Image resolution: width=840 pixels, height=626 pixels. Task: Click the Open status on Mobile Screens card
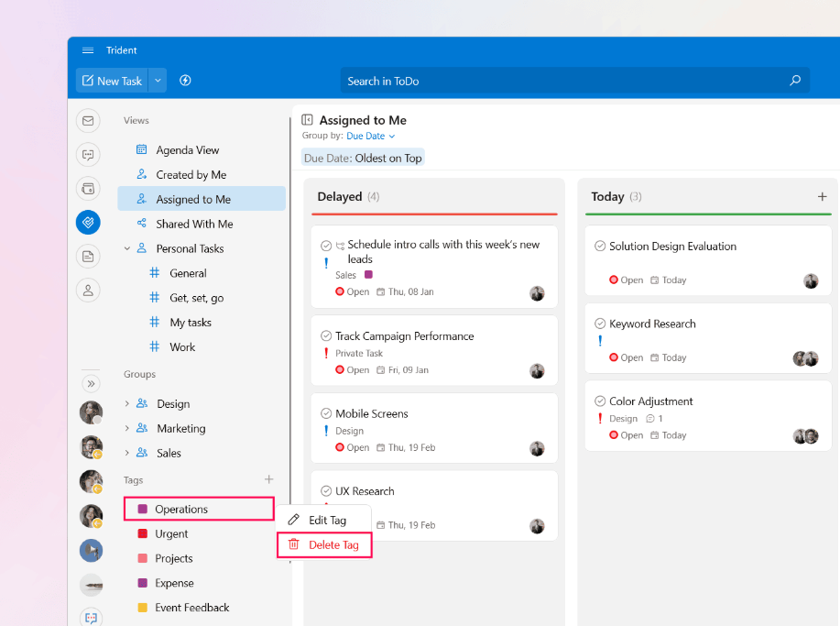[x=353, y=447]
